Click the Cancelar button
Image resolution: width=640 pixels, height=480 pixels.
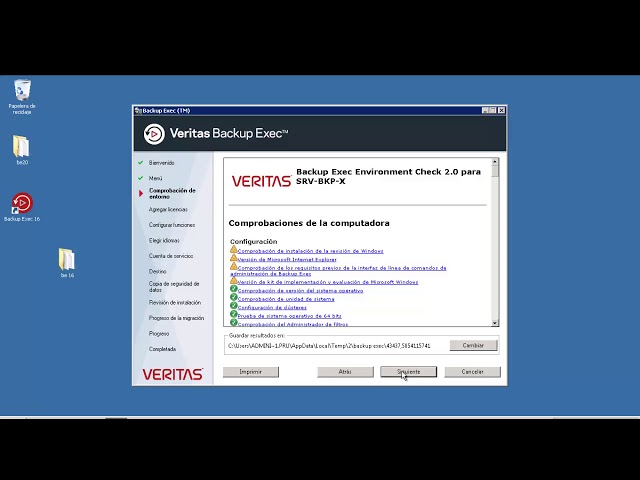[472, 372]
